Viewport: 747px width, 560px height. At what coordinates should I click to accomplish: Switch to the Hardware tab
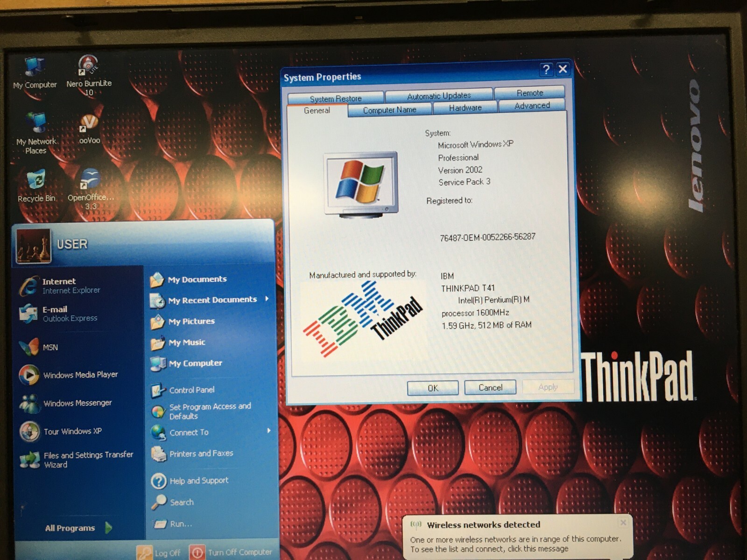(465, 107)
